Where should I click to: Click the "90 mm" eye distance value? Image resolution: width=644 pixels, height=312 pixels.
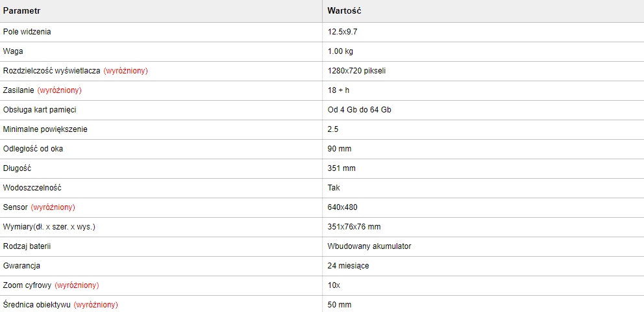[340, 149]
